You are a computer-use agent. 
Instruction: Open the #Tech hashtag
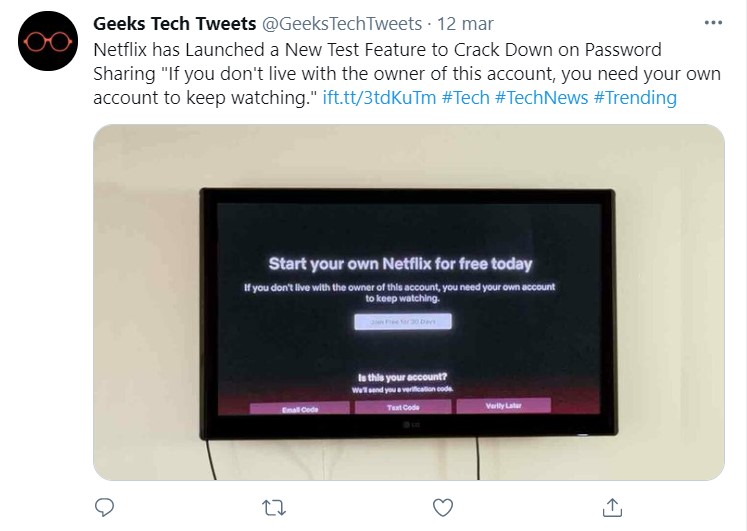point(465,97)
